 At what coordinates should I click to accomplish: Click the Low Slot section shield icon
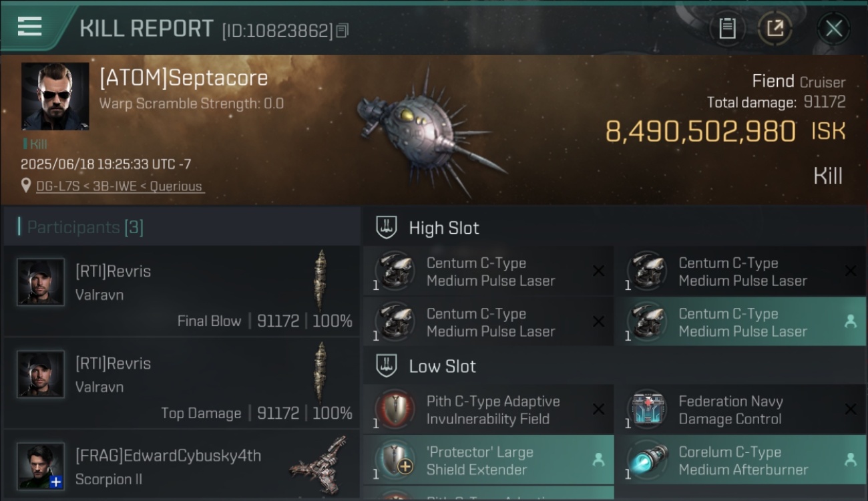click(x=387, y=365)
